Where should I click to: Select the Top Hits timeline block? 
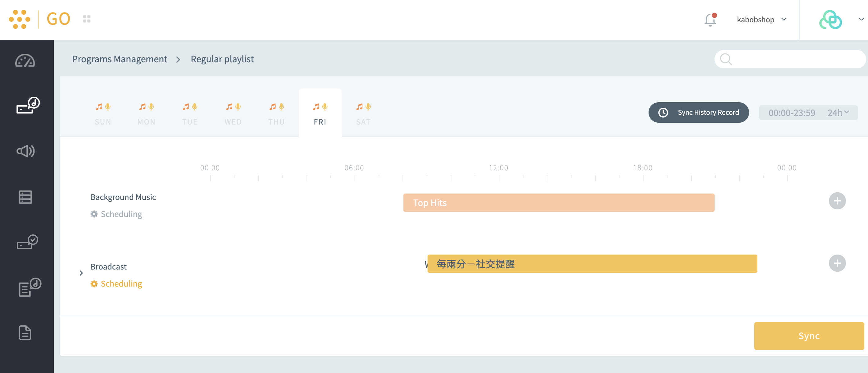pyautogui.click(x=558, y=203)
